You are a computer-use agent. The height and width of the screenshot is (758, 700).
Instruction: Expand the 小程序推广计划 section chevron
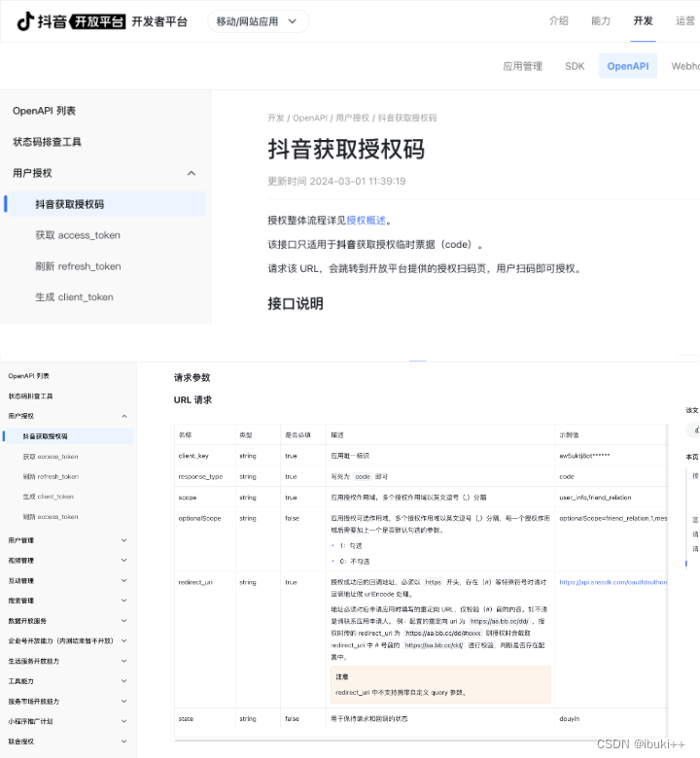[124, 721]
